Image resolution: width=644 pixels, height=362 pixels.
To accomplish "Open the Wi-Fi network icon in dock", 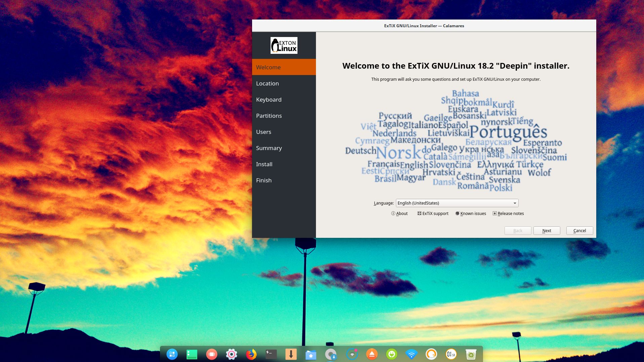I will (x=411, y=354).
